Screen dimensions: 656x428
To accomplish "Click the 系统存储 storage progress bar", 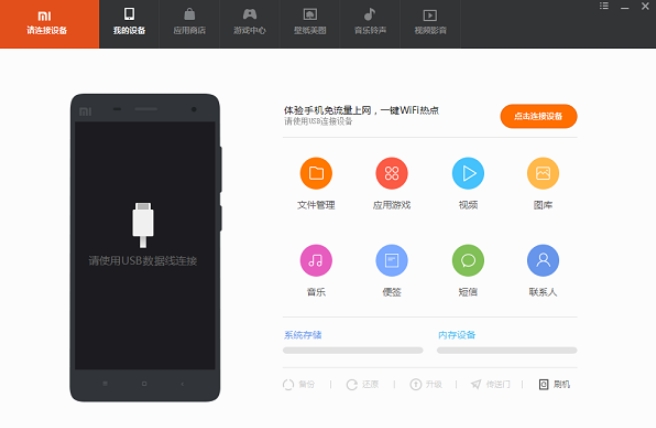I will pyautogui.click(x=353, y=350).
